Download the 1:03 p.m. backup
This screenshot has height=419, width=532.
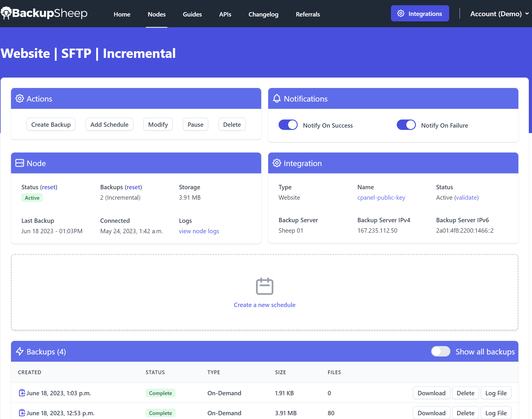click(432, 393)
